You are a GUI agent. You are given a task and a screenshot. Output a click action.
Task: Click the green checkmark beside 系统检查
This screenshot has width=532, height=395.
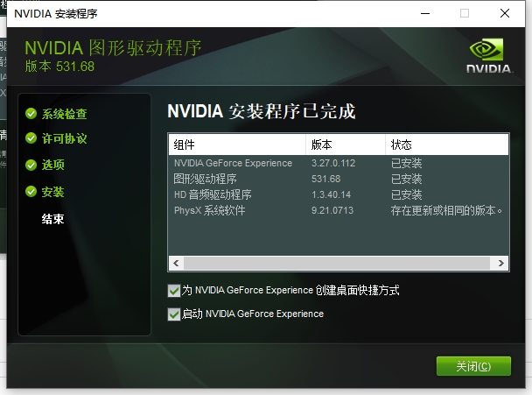(x=31, y=114)
